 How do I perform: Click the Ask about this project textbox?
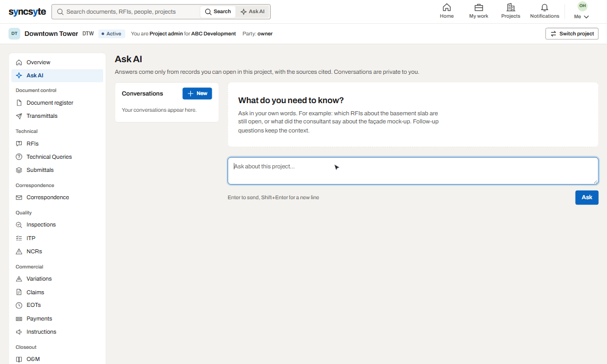click(x=413, y=171)
